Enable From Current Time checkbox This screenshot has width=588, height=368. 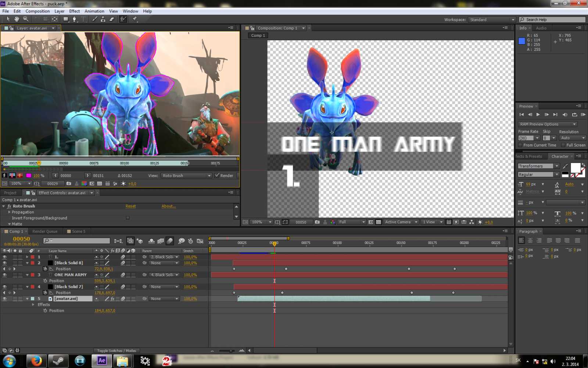520,145
